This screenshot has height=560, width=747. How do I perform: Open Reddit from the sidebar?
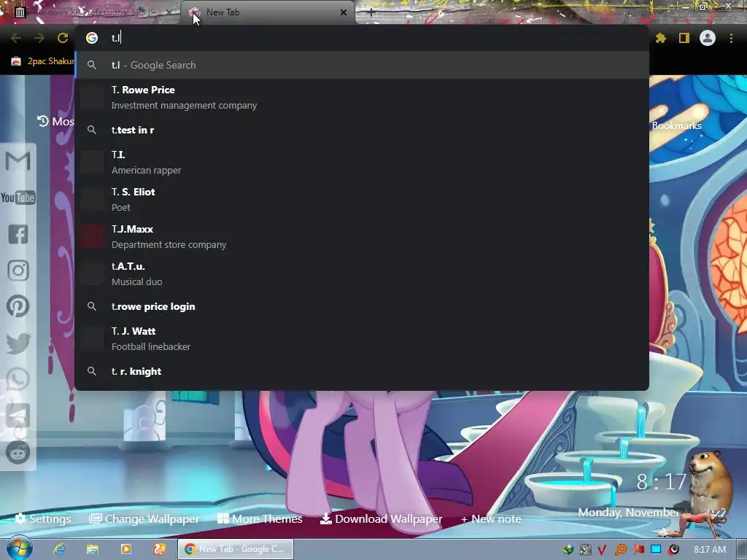(18, 452)
